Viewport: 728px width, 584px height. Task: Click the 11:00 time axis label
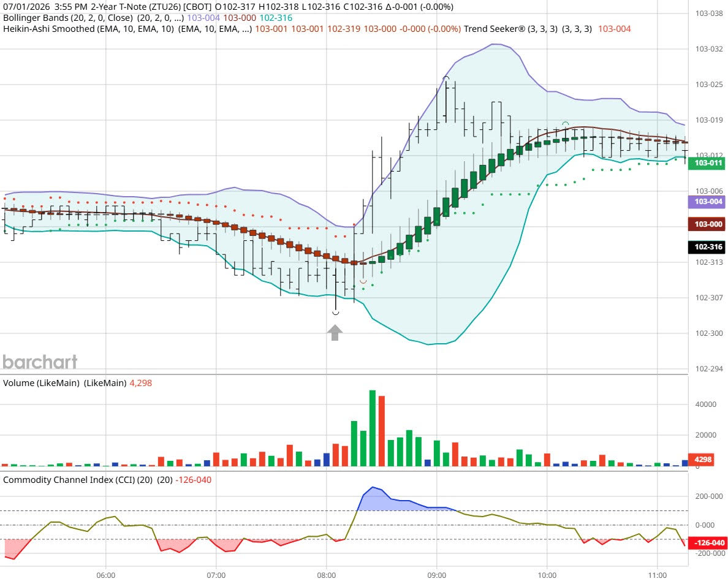tap(658, 575)
